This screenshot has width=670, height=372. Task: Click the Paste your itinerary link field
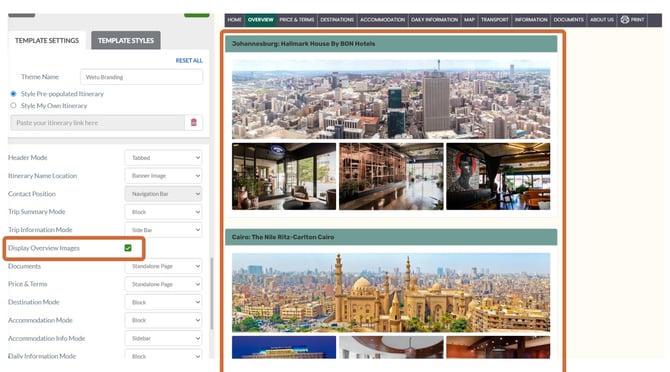[x=97, y=123]
